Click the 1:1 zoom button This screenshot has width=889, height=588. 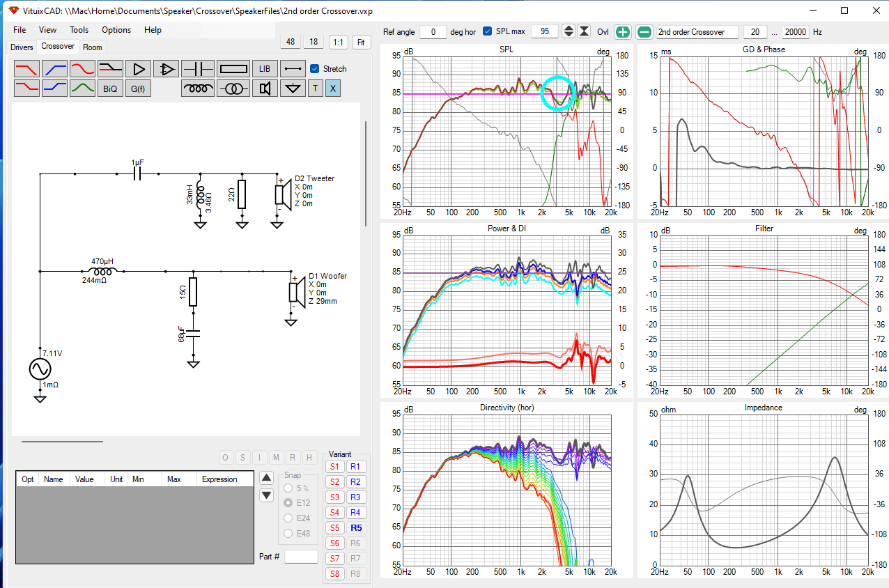(x=338, y=42)
